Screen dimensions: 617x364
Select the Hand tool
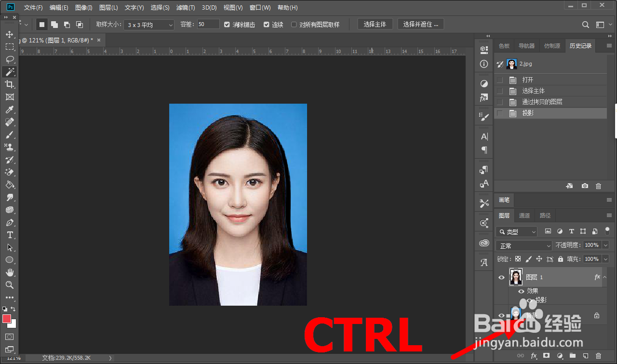(x=9, y=272)
